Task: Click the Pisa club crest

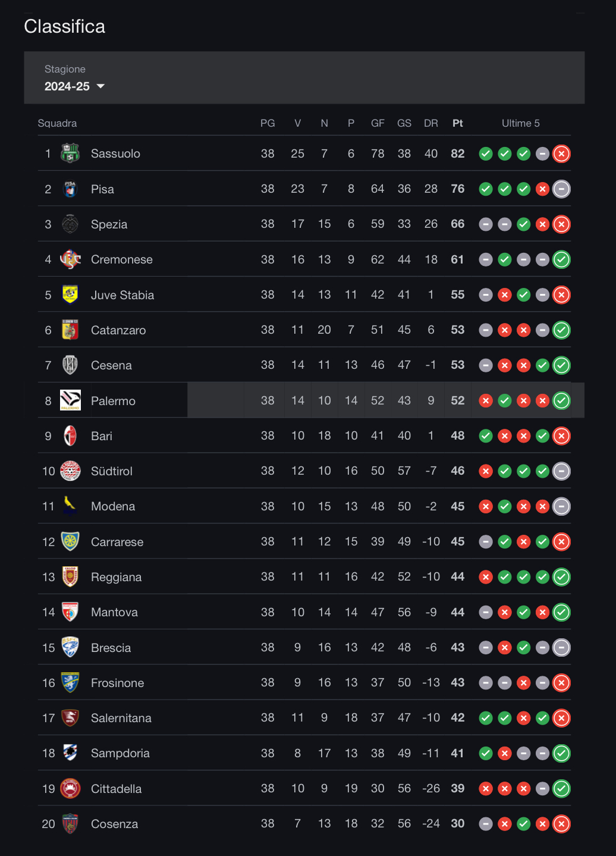Action: pyautogui.click(x=70, y=189)
